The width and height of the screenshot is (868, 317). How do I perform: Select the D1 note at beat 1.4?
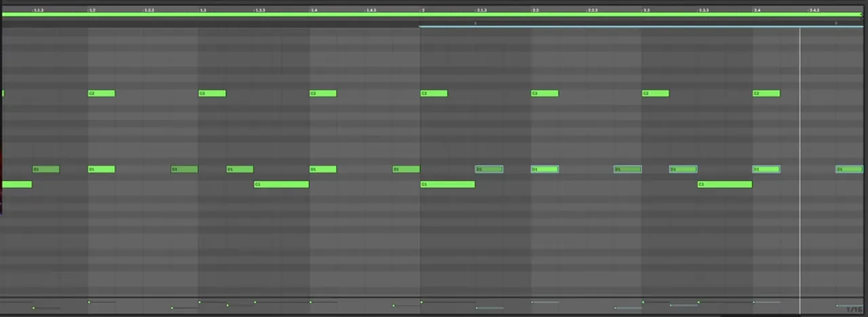pyautogui.click(x=323, y=169)
